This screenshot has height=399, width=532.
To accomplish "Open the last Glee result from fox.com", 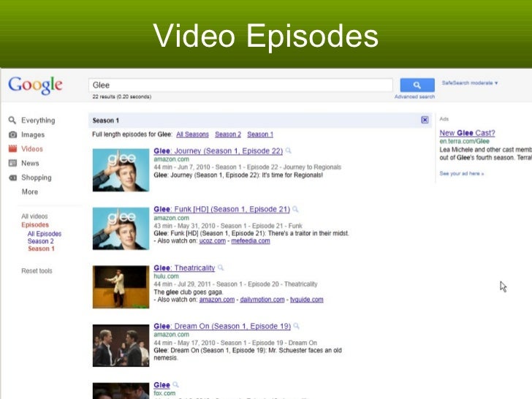I will (161, 385).
